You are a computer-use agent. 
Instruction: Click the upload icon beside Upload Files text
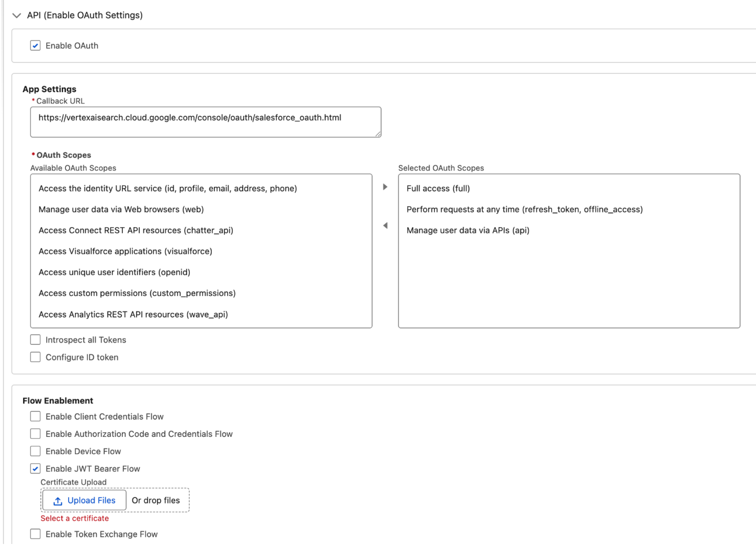pos(58,500)
